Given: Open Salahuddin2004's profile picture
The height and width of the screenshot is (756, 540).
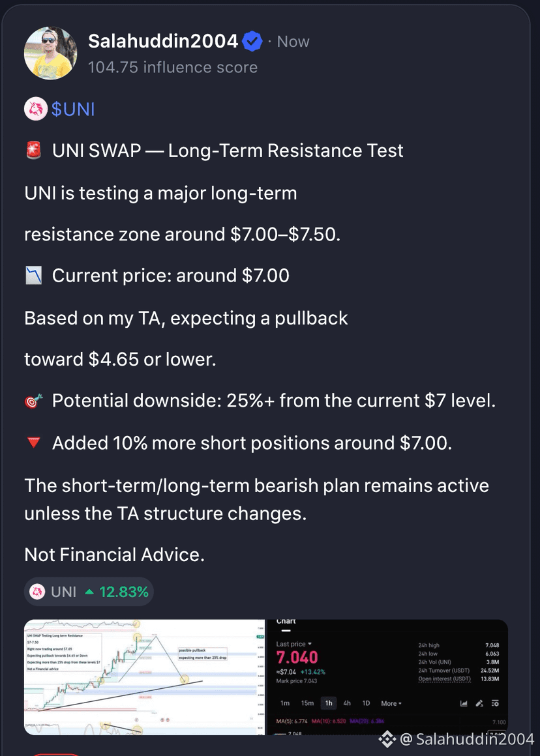Looking at the screenshot, I should click(x=50, y=53).
